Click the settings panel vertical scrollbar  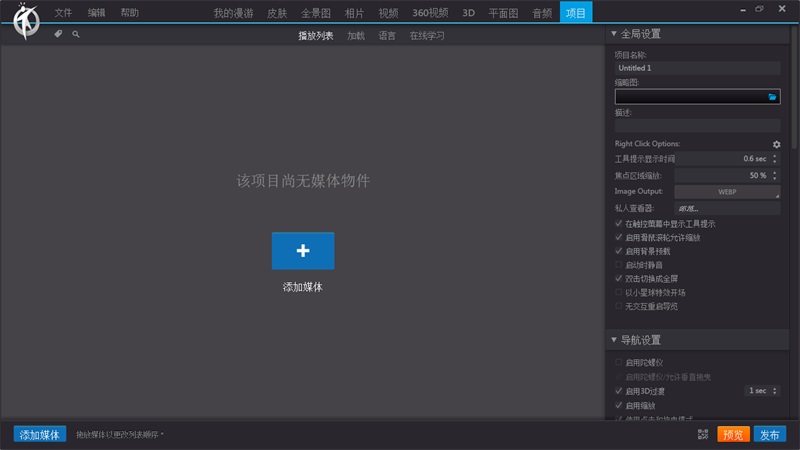click(794, 87)
